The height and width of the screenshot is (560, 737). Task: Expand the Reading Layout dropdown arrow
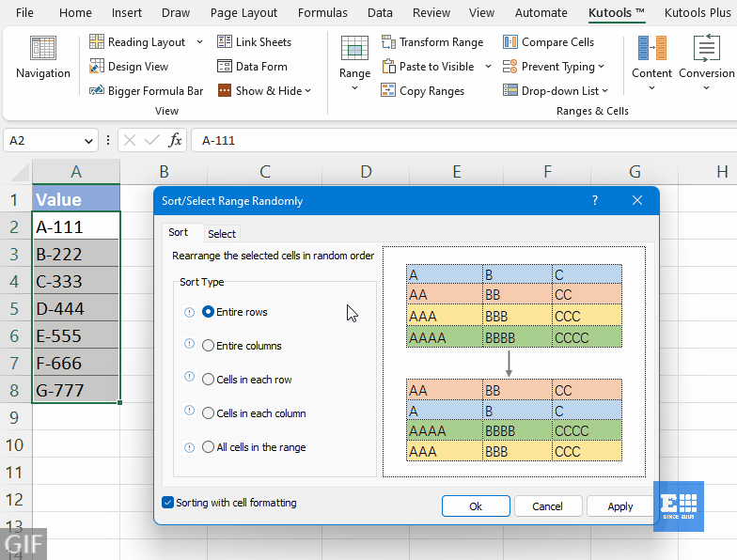199,41
